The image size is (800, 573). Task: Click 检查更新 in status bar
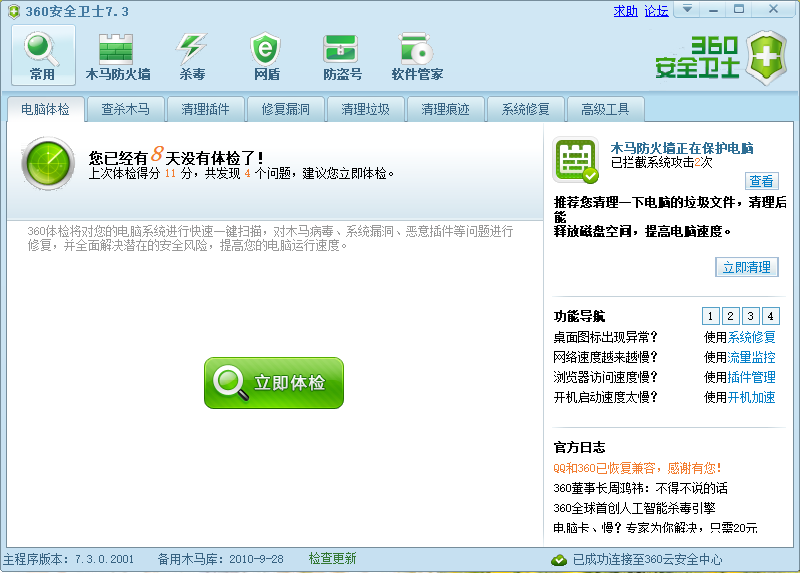[332, 559]
